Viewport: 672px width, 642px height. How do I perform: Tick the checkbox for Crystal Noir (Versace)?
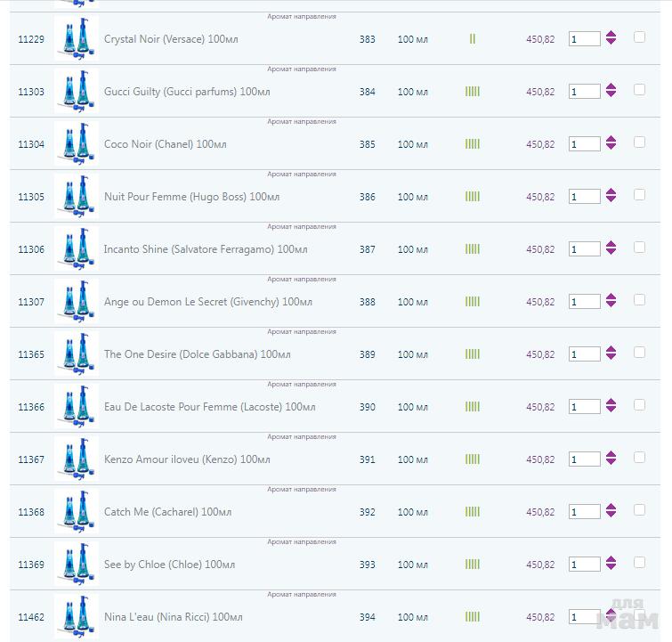[x=639, y=37]
